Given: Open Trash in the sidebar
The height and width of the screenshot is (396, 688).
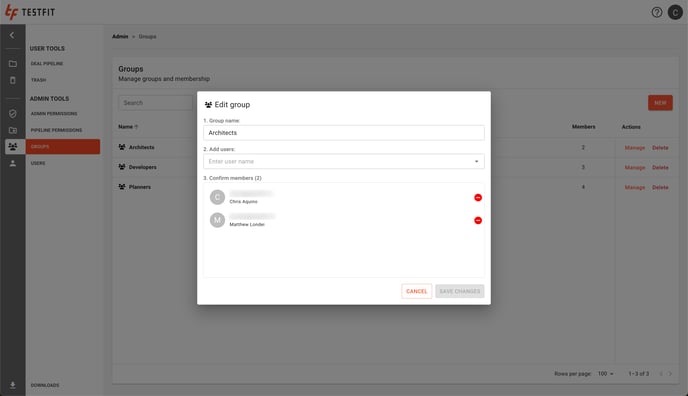Looking at the screenshot, I should pos(38,80).
